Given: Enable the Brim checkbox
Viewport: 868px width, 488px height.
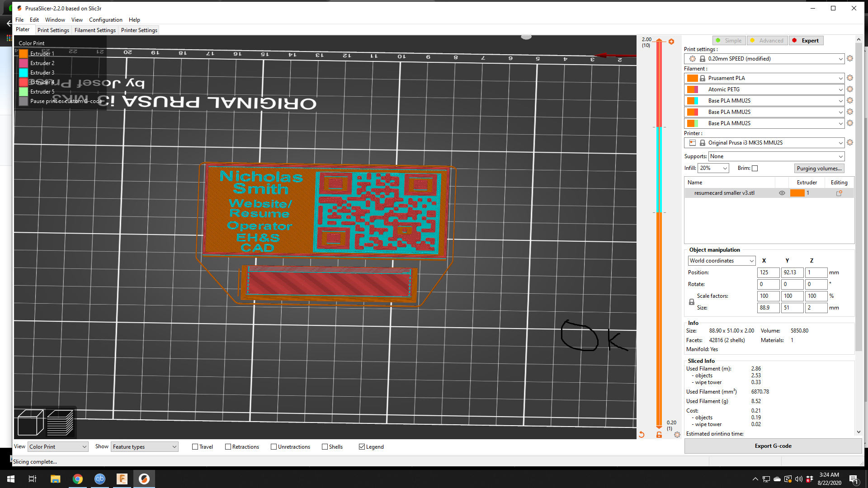Looking at the screenshot, I should click(755, 168).
